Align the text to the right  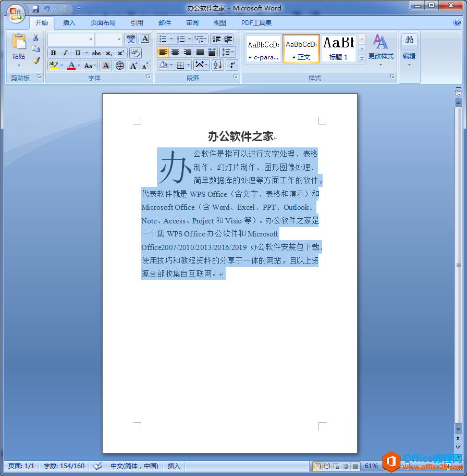(188, 52)
